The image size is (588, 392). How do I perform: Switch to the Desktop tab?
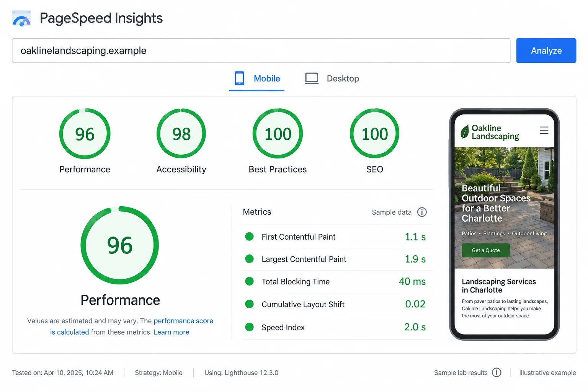[332, 78]
